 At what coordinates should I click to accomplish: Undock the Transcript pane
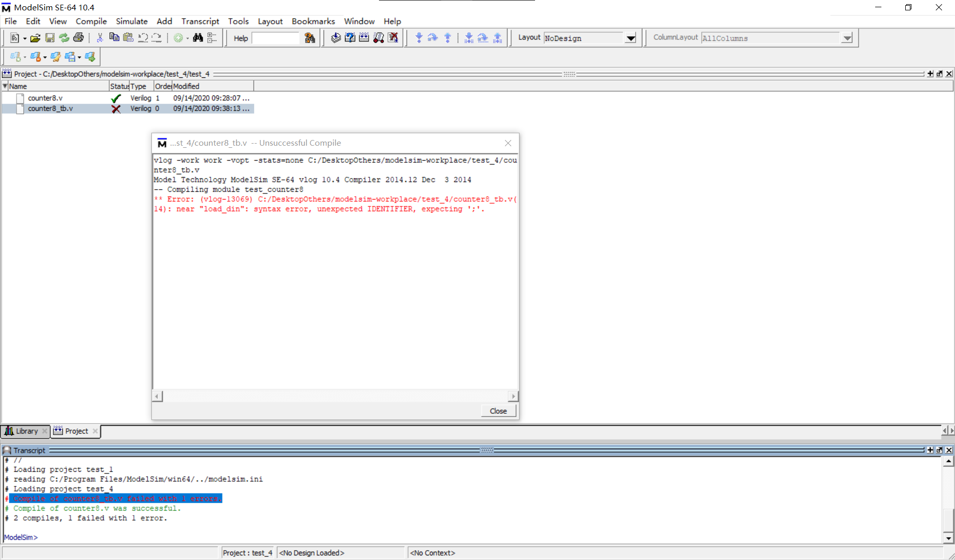click(x=940, y=450)
